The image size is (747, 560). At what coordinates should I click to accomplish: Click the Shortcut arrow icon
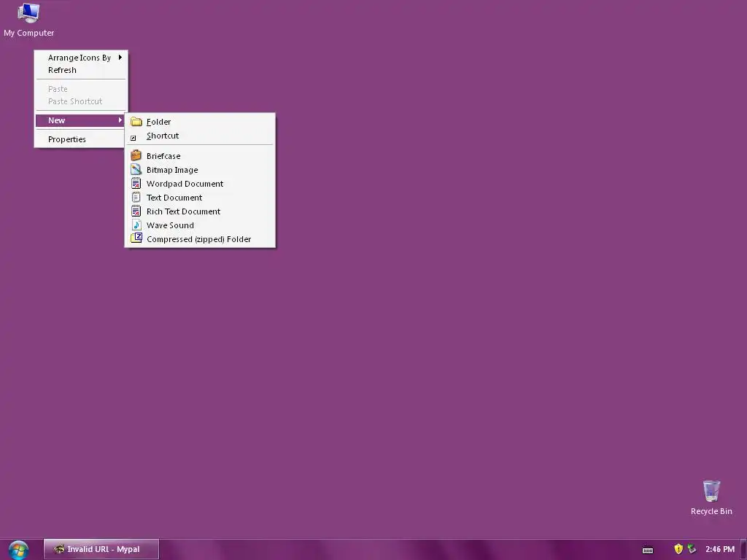(x=133, y=138)
